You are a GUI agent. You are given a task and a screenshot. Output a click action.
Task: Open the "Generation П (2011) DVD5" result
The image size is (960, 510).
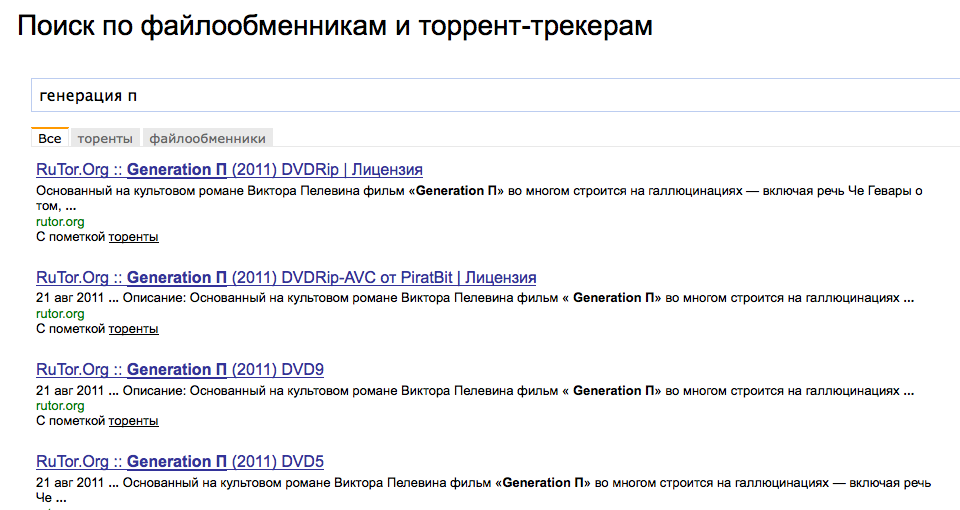(180, 462)
